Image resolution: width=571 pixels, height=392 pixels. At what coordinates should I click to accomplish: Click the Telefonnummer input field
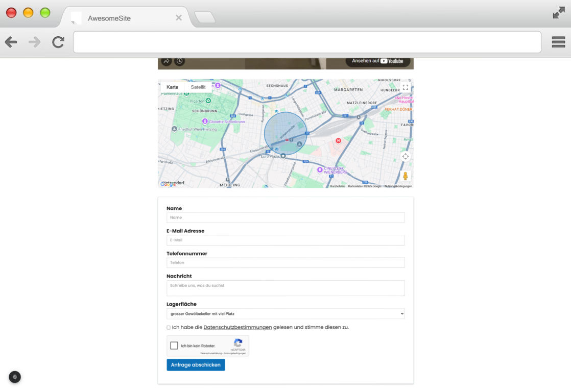(x=285, y=263)
